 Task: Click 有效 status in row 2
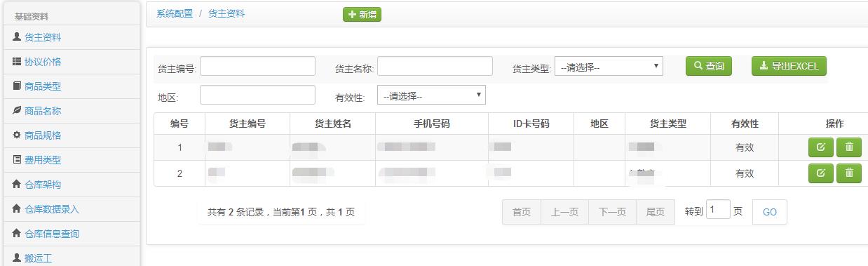click(745, 173)
